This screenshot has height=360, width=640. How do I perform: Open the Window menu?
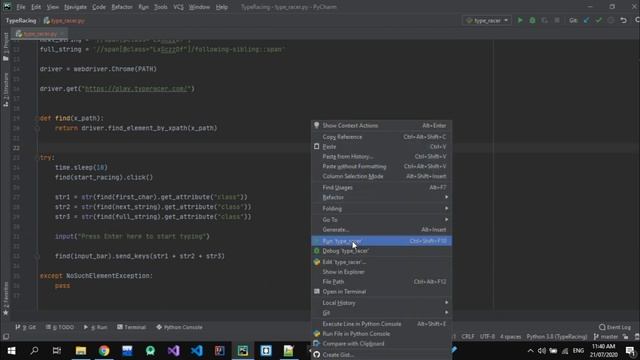click(x=199, y=7)
